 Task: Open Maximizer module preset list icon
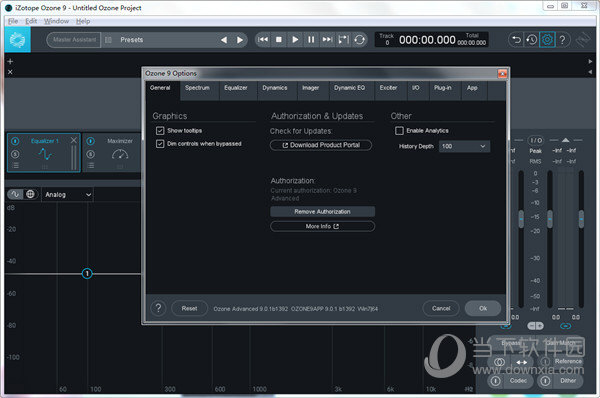coord(91,166)
